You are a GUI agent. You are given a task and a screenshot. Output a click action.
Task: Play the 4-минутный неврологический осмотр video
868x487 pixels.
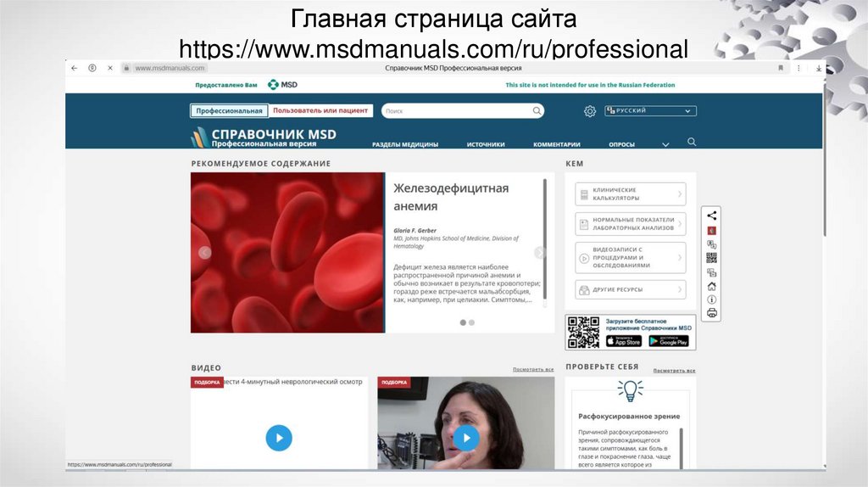(x=279, y=438)
